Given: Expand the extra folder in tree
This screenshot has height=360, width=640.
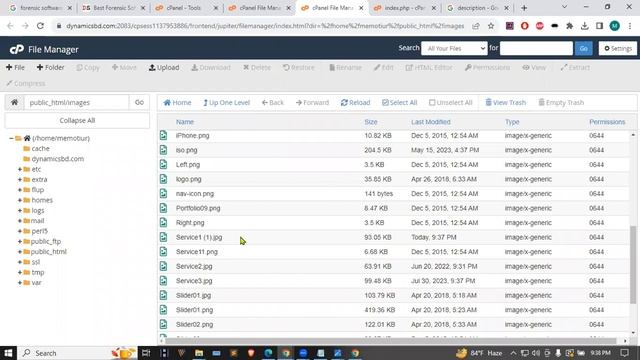Looking at the screenshot, I should (x=20, y=180).
